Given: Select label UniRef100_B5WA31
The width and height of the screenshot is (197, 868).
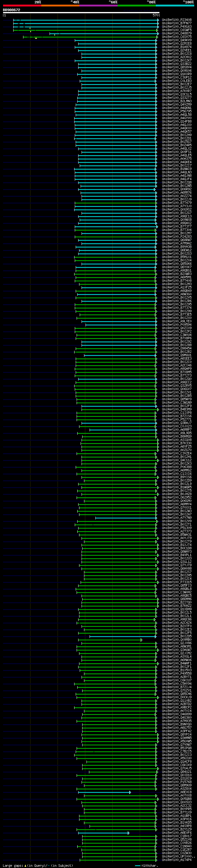Looking at the screenshot, I should 177,535.
